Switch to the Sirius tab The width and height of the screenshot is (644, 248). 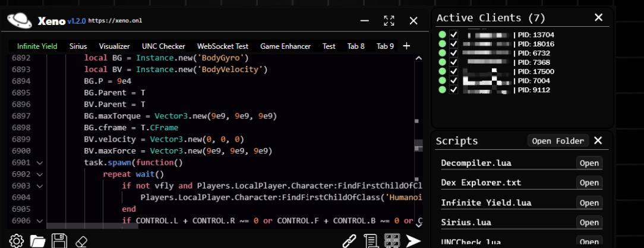tap(78, 46)
